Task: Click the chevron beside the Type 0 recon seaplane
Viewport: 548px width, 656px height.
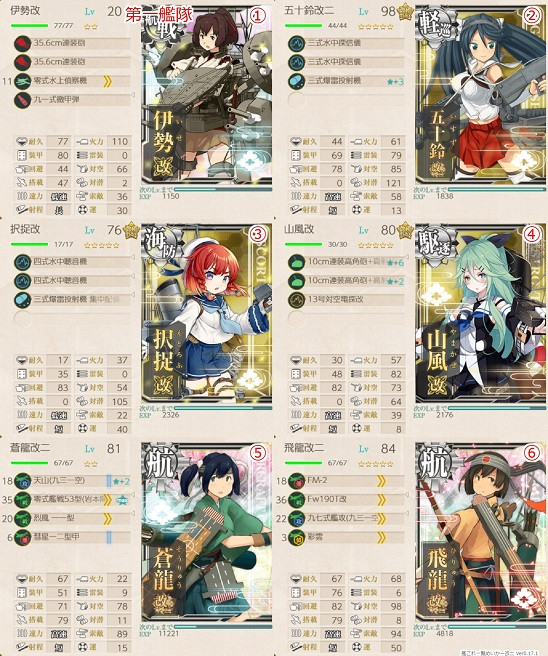Action: 107,81
